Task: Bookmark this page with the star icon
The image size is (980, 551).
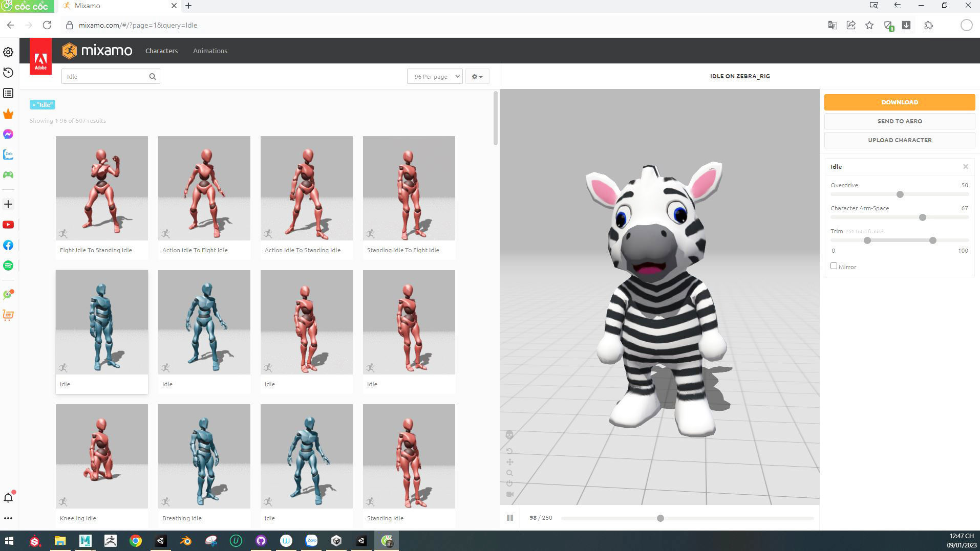Action: 869,25
